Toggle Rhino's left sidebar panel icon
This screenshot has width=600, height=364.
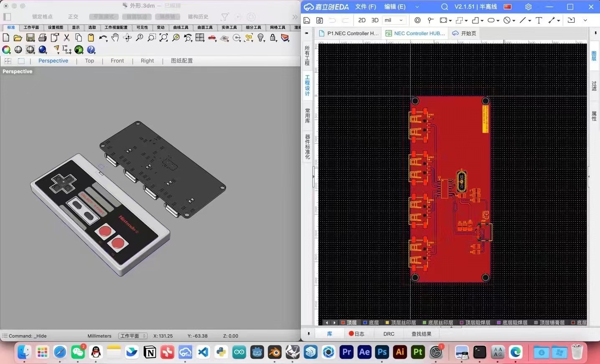(x=7, y=17)
